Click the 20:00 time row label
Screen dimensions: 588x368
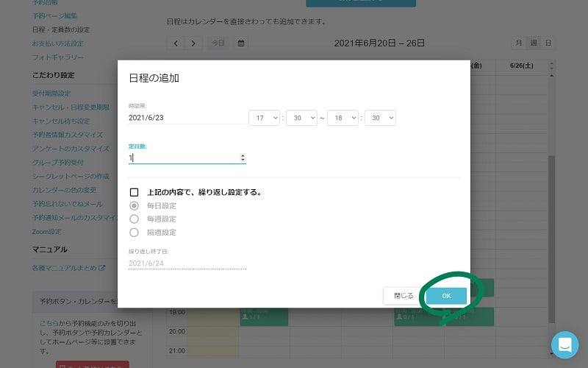tap(177, 332)
